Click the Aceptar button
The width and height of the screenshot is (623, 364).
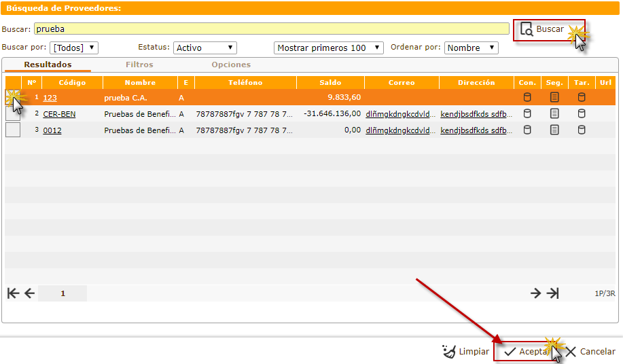(527, 351)
